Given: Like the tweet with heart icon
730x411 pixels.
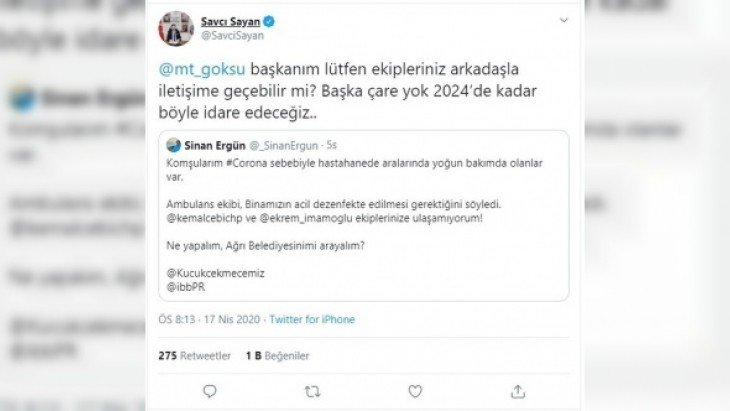Looking at the screenshot, I should (x=415, y=390).
